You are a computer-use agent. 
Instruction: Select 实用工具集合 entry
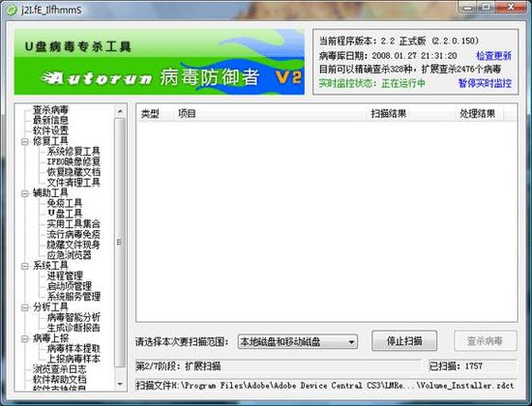pos(74,224)
